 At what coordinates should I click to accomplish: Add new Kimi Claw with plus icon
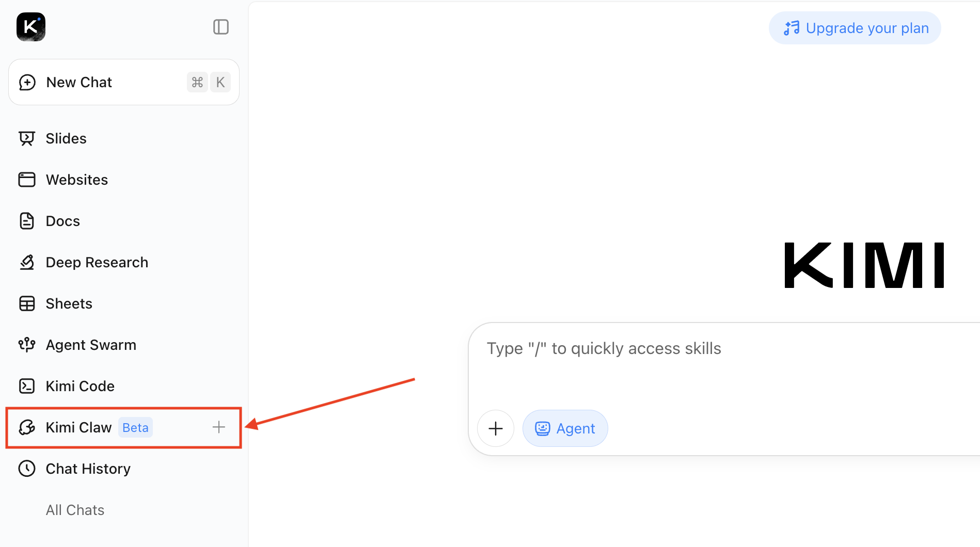(x=219, y=427)
